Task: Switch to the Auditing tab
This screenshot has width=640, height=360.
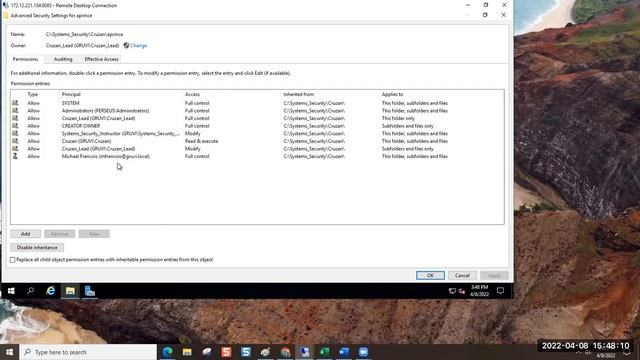Action: pos(63,59)
